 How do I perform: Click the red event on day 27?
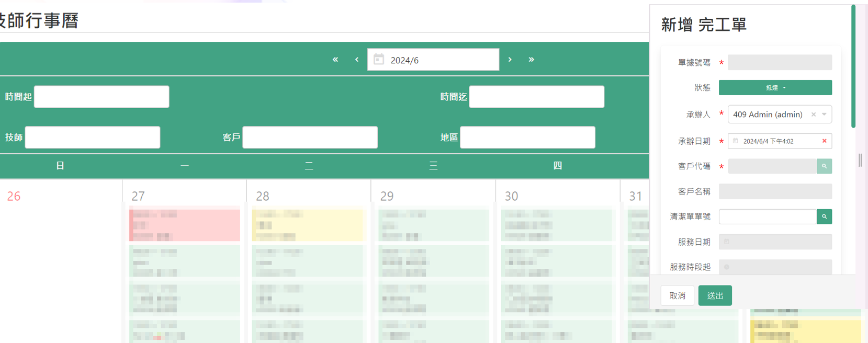coord(185,225)
